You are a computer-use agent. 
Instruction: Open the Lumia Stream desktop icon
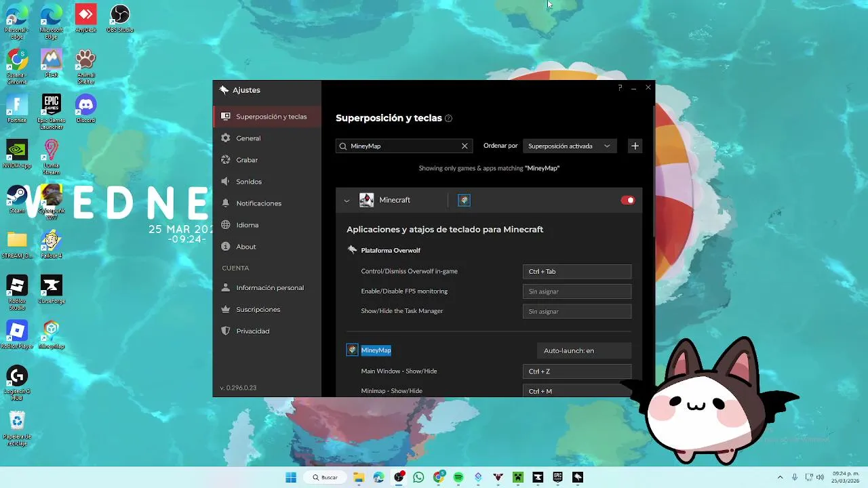(x=51, y=157)
